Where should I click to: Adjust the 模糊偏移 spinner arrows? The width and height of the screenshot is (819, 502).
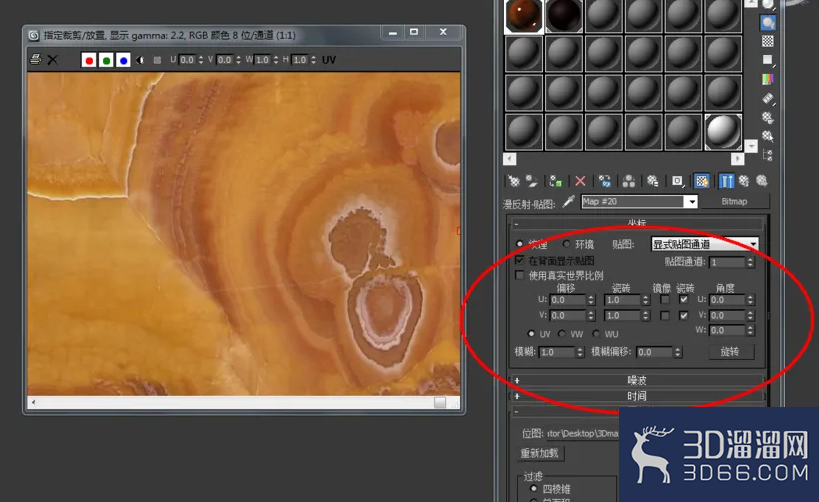[677, 352]
